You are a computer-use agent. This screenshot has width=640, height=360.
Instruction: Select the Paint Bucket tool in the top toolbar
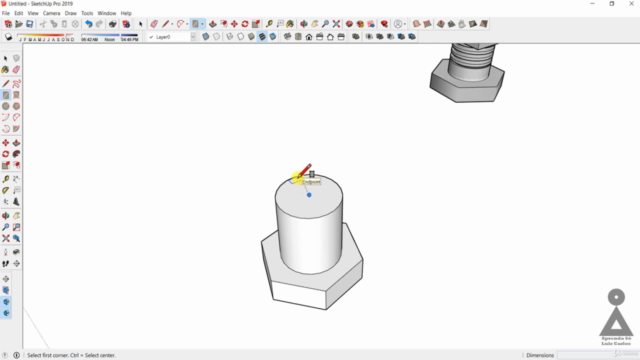tap(290, 24)
